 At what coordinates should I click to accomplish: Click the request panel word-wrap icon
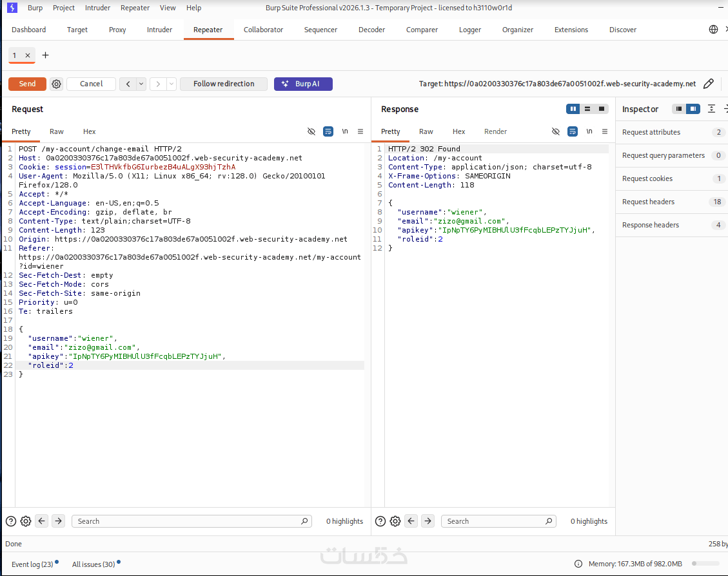(328, 131)
